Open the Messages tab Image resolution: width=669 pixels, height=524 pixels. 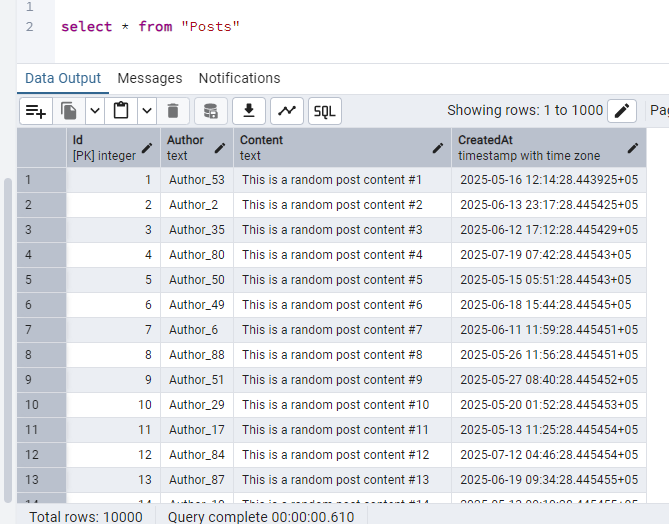[x=150, y=79]
